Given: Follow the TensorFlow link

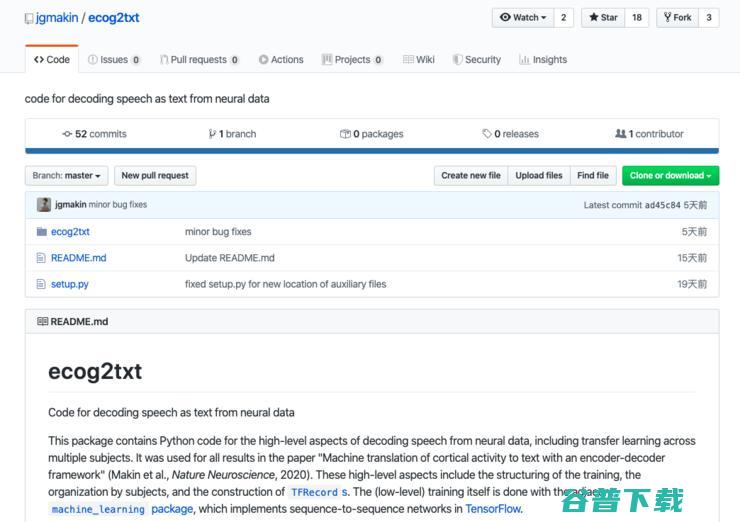Looking at the screenshot, I should [493, 509].
